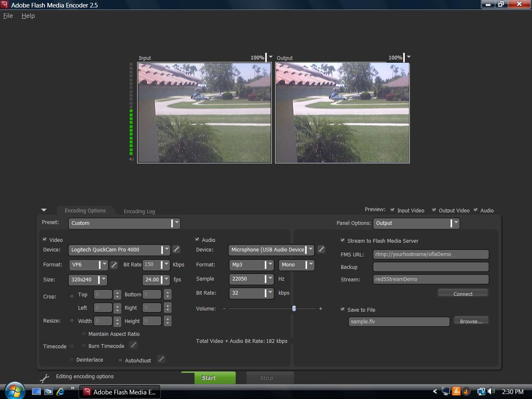Switch to the Encoding Log tab
Image resolution: width=532 pixels, height=399 pixels.
(139, 211)
